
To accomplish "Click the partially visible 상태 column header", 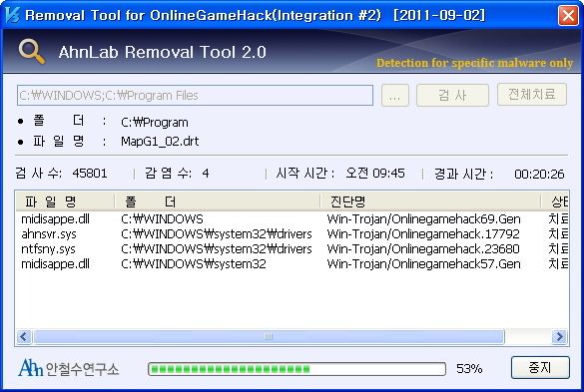I will (x=555, y=201).
